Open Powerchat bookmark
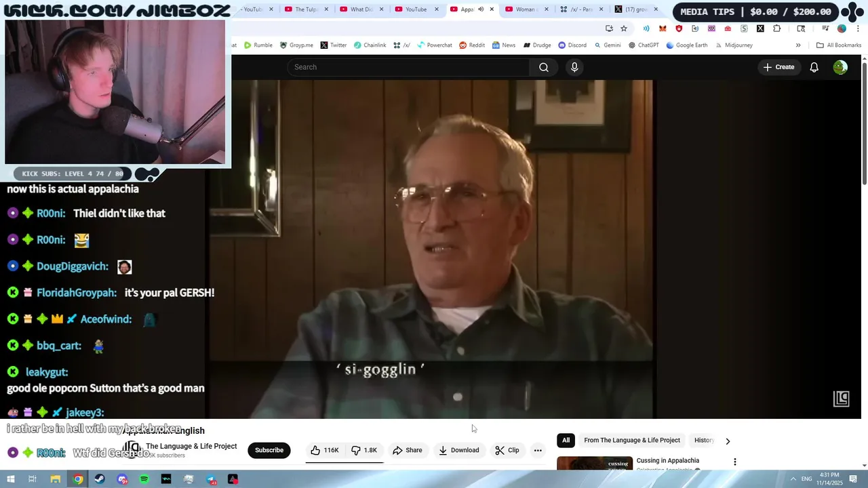 [434, 45]
